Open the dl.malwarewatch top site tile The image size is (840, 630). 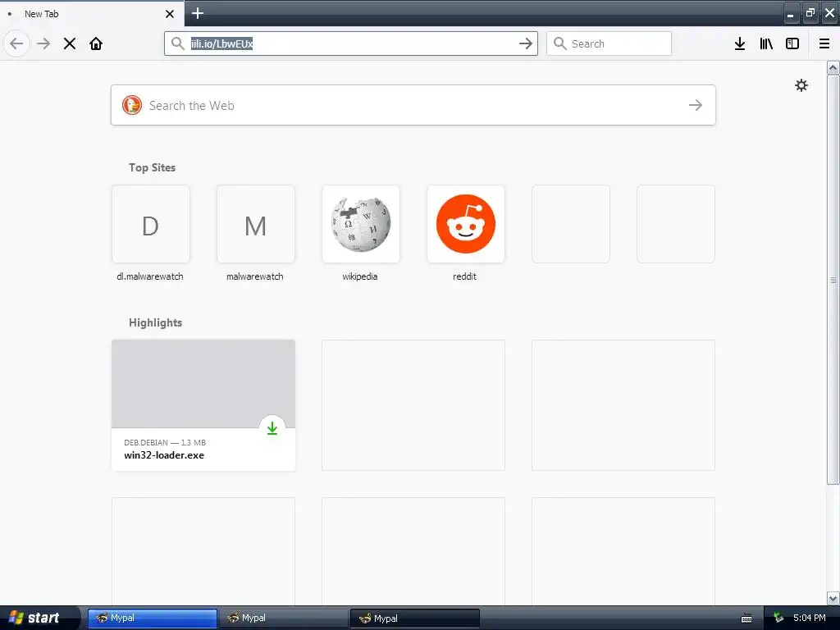tap(151, 224)
